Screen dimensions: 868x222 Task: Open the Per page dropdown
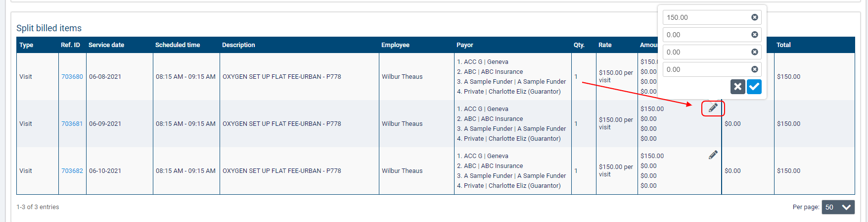[838, 207]
